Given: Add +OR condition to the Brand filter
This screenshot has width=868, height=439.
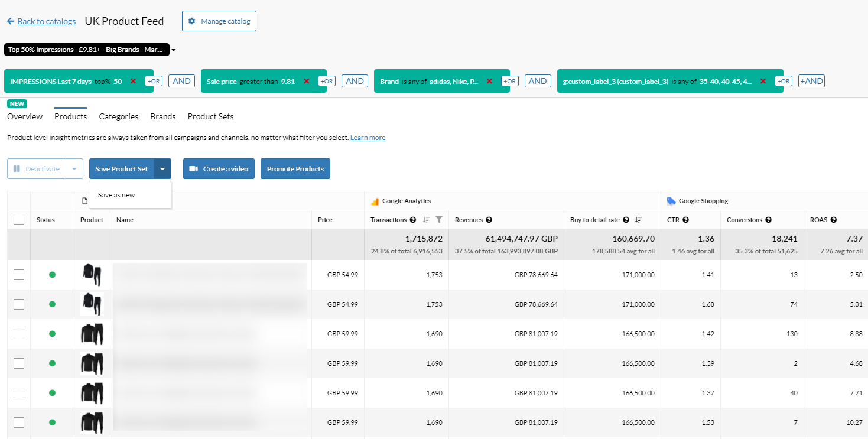Looking at the screenshot, I should click(x=510, y=81).
